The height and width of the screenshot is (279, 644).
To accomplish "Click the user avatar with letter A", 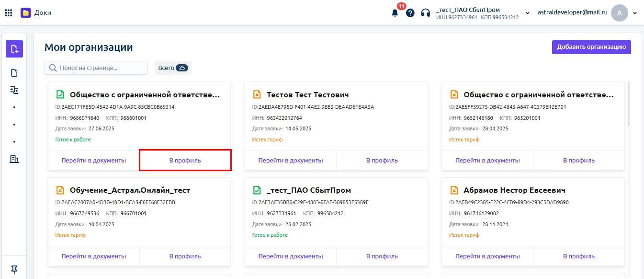I will click(x=619, y=13).
